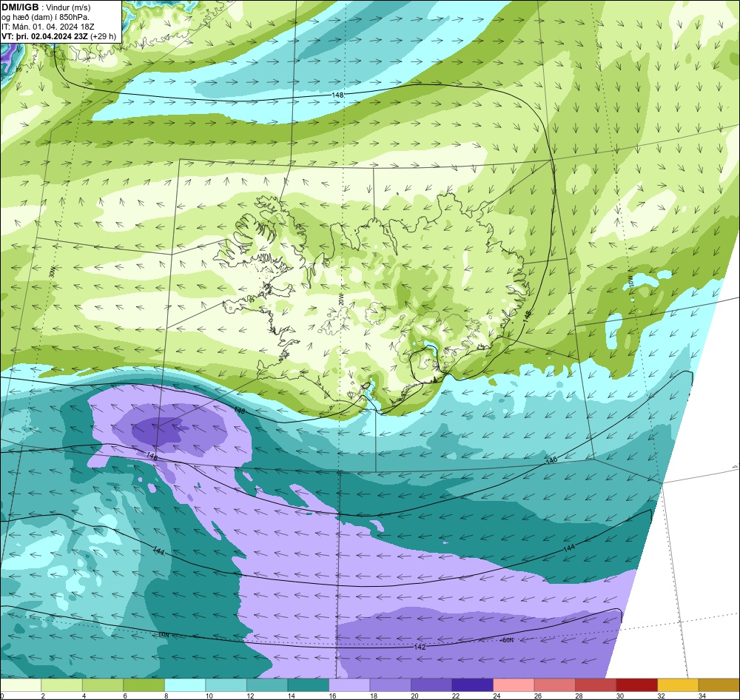Click 148 contour label southwest of Iceland

(x=240, y=411)
